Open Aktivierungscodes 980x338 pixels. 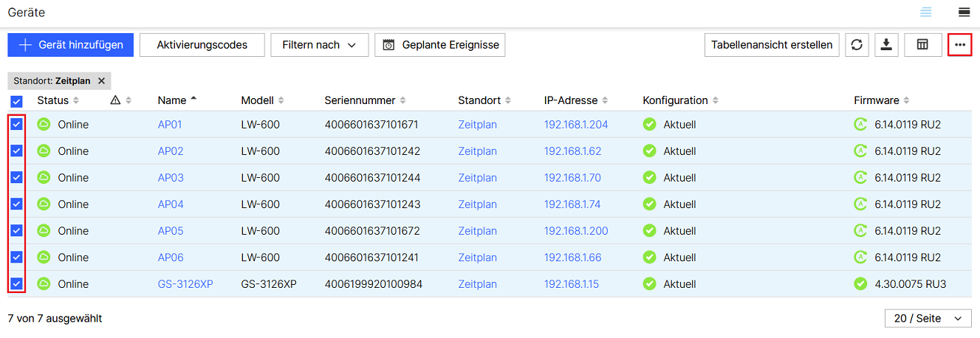coord(202,45)
